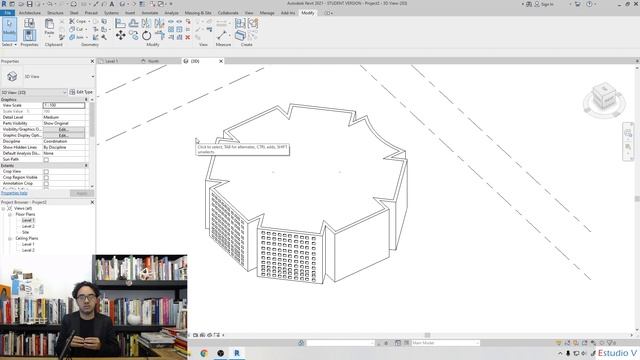Open the Main Model design options dropdown

(445, 343)
